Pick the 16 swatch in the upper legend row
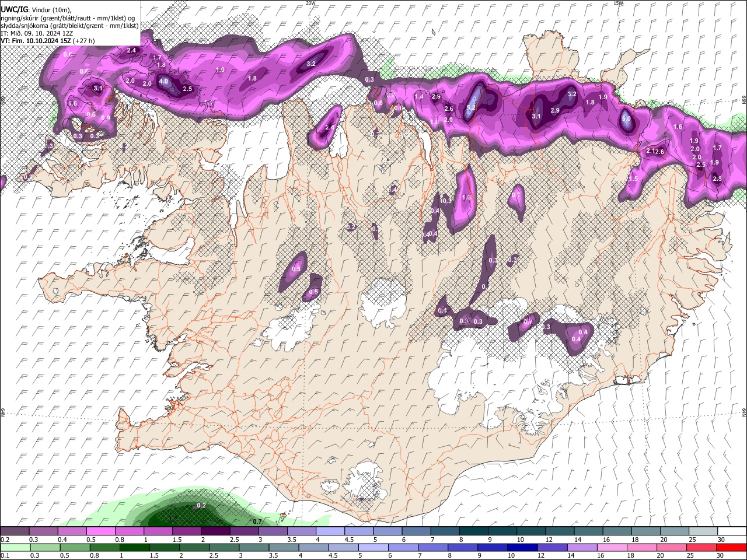747x560 pixels. pyautogui.click(x=617, y=531)
